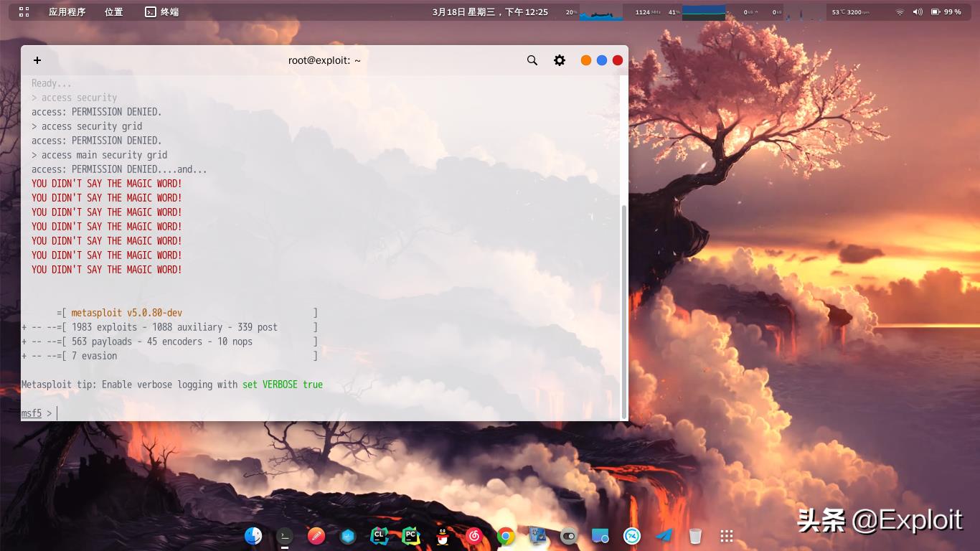Click the volume speaker icon in top bar

(918, 11)
